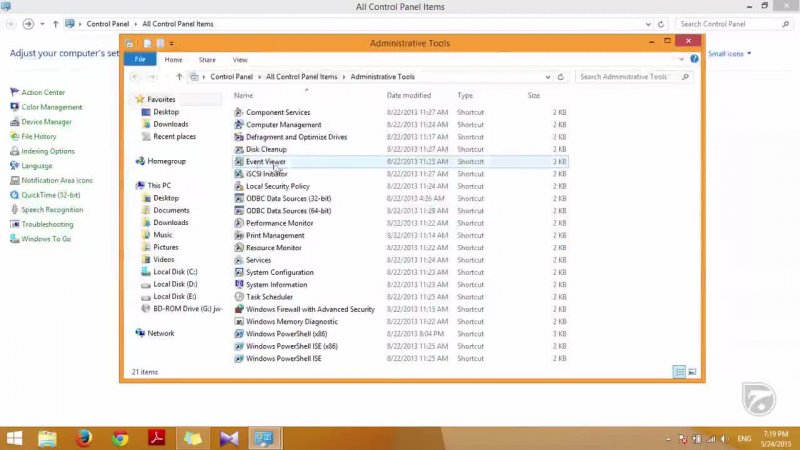The width and height of the screenshot is (800, 450).
Task: Launch the Disk Cleanup shortcut
Action: (266, 149)
